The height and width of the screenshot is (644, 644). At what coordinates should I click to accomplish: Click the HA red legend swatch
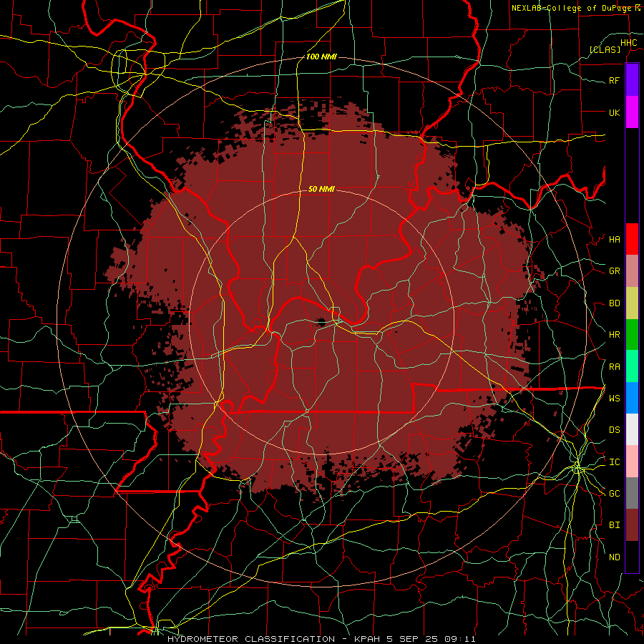(x=632, y=239)
